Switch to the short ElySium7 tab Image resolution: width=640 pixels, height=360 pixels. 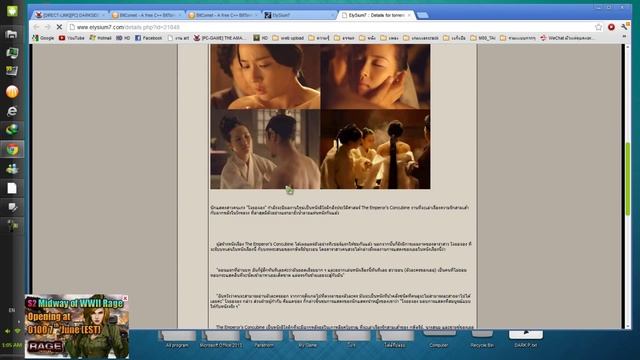tap(300, 15)
